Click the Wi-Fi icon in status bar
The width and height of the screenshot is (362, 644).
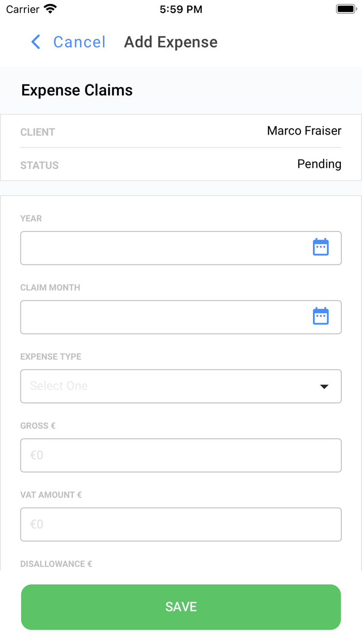49,9
